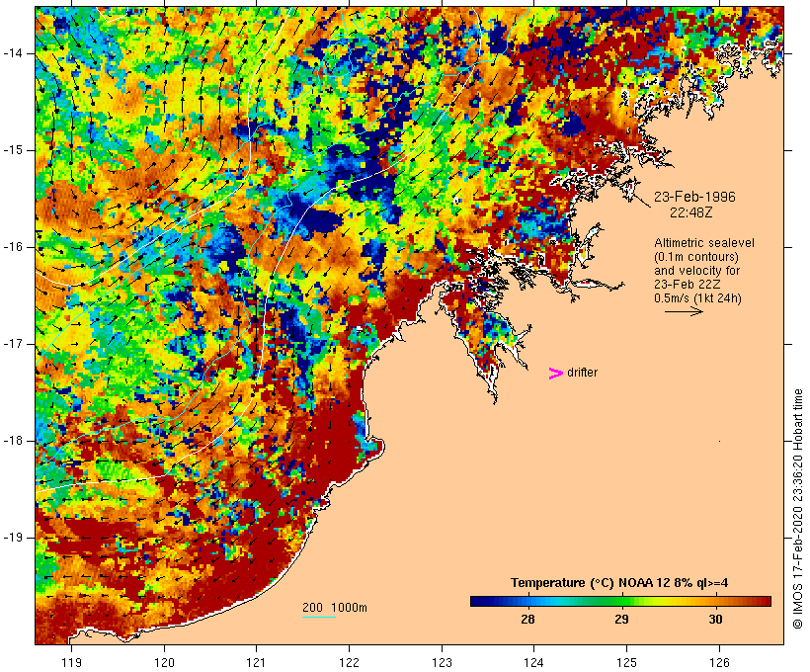The height and width of the screenshot is (672, 810).
Task: Click the colorbar label 30
Action: (x=715, y=620)
